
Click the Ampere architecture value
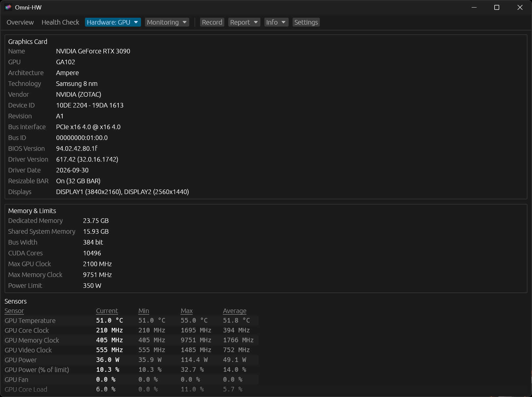click(67, 73)
